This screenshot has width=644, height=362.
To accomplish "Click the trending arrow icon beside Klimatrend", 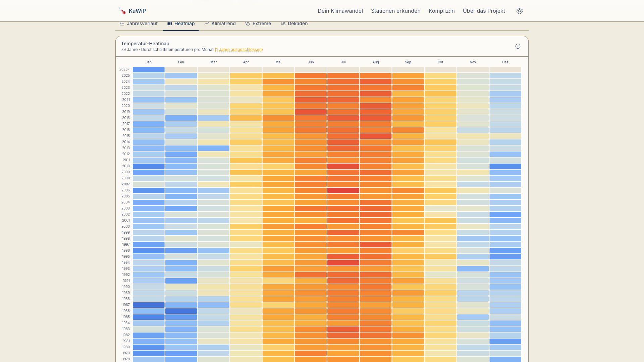I will (x=207, y=23).
